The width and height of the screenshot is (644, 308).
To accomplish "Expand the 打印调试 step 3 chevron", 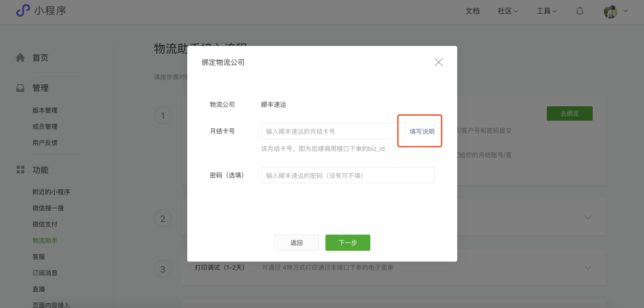I will (588, 267).
